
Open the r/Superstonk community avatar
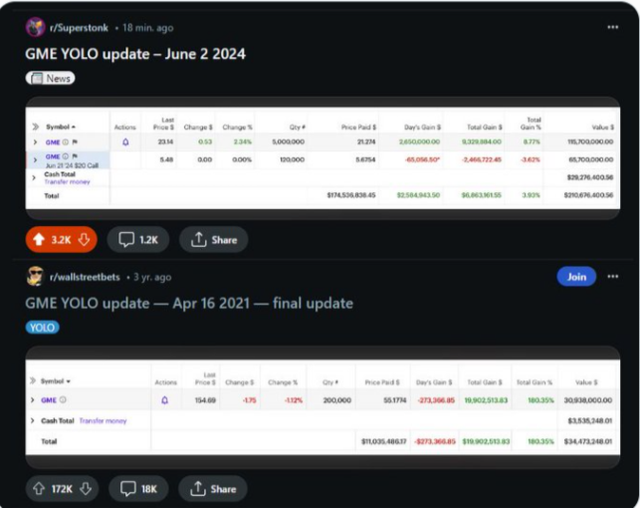coord(35,27)
